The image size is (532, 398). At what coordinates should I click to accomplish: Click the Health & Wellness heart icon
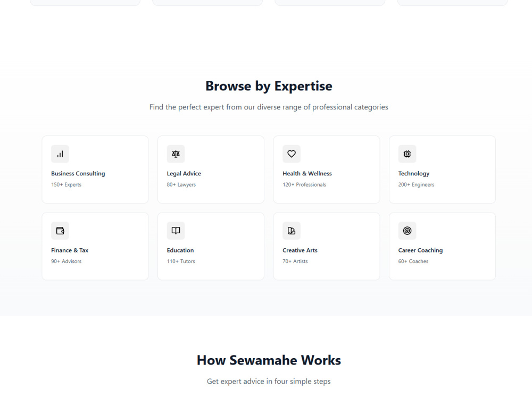coord(292,154)
